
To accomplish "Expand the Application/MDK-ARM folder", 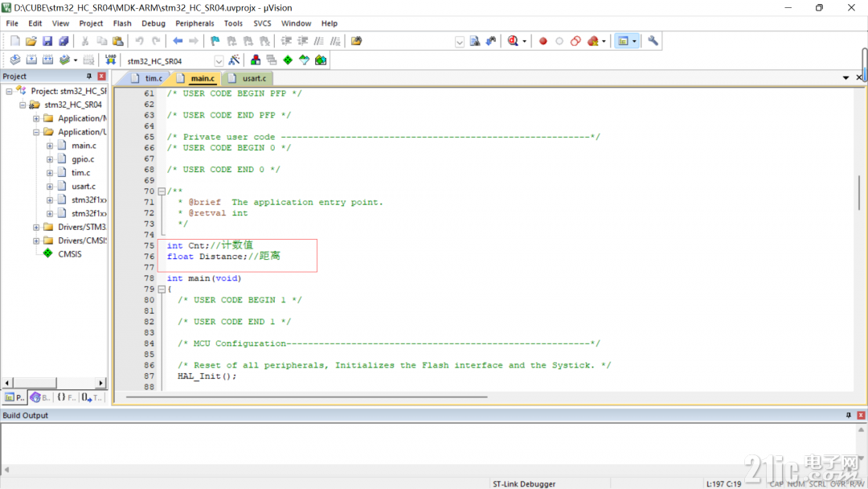I will (x=36, y=118).
